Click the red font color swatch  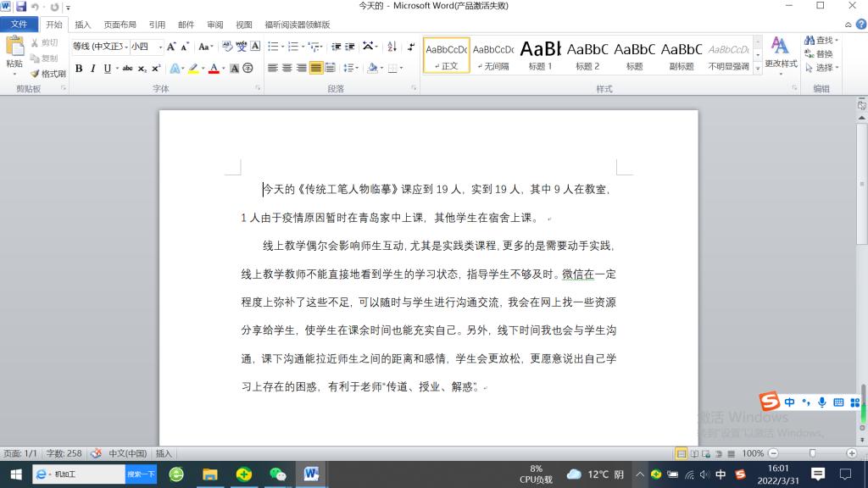[214, 69]
